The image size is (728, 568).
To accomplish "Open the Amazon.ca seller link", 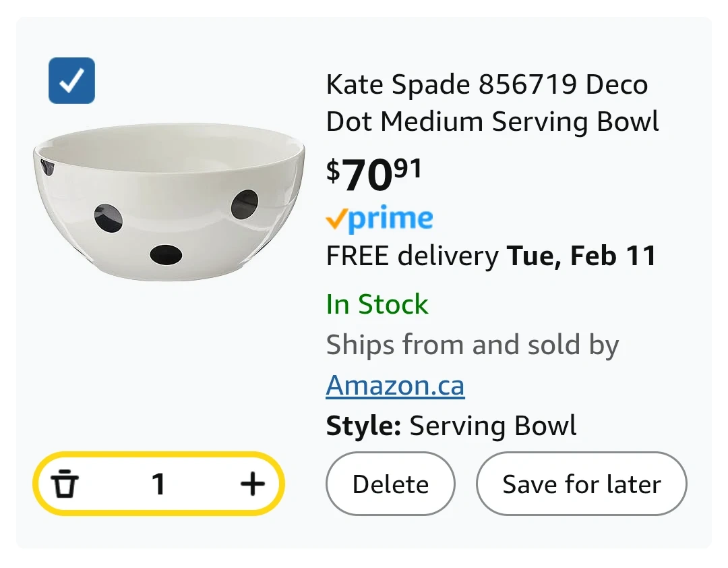I will point(395,386).
